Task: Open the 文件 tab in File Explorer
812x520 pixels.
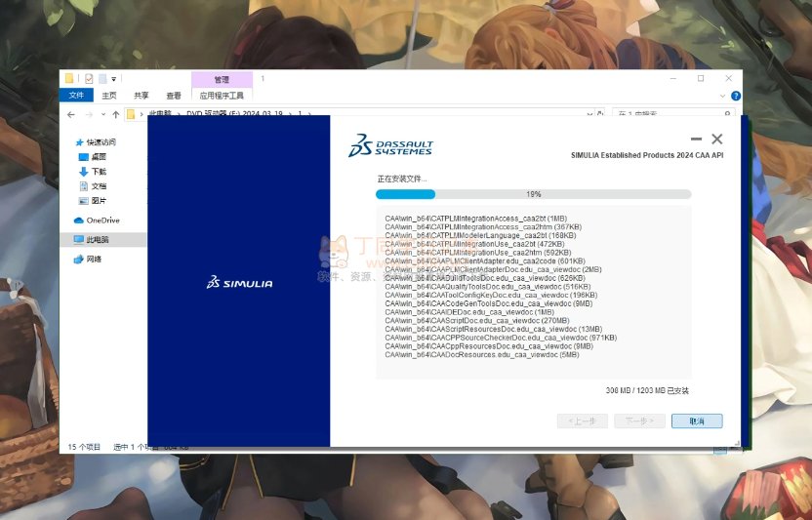Action: (77, 96)
